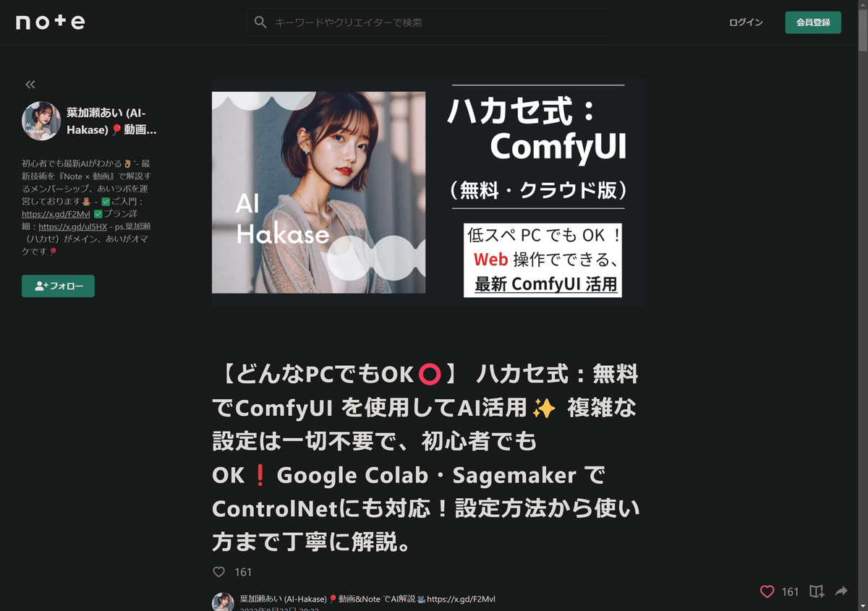View the ComfyUI article header image
This screenshot has width=868, height=611.
[429, 192]
